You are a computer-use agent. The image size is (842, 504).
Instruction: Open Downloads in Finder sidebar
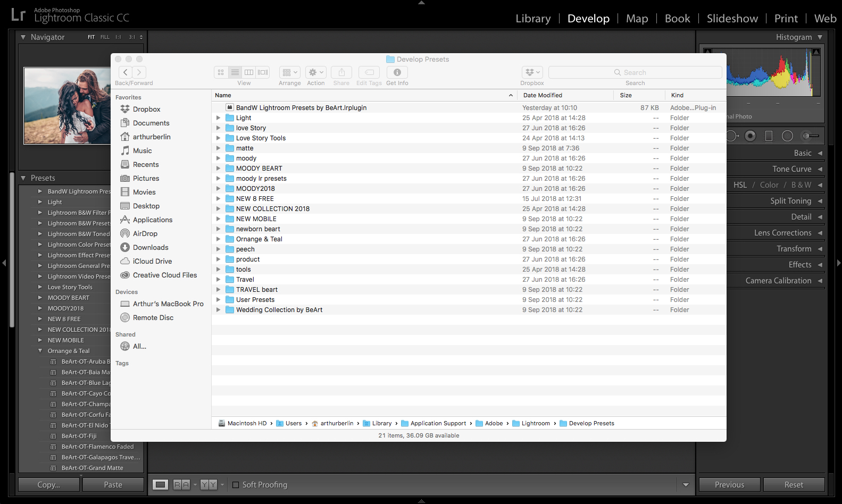151,247
